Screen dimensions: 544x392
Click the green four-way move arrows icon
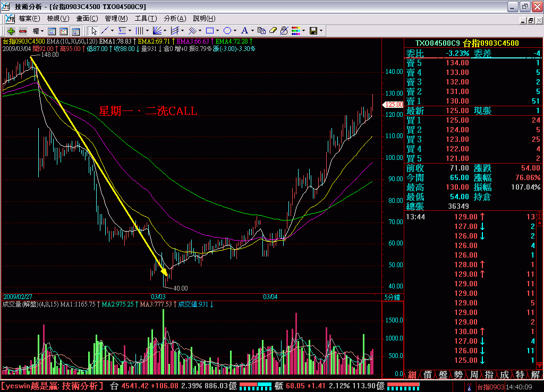[11, 31]
